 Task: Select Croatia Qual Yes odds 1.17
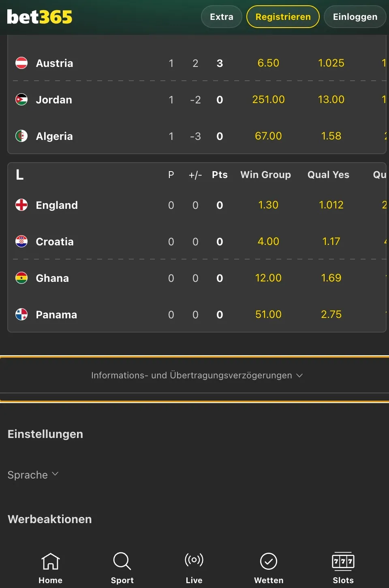(331, 241)
